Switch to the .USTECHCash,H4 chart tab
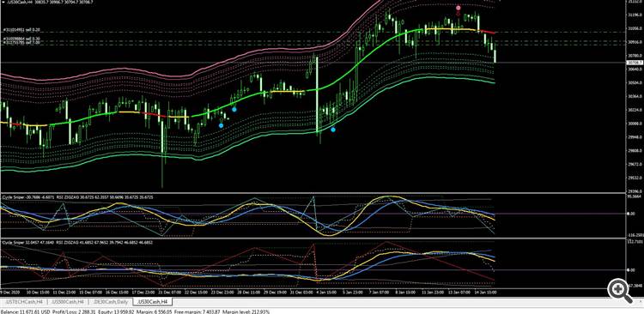644x314 pixels. point(23,302)
